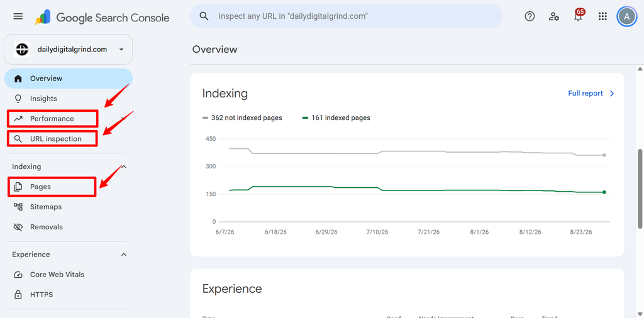Click the Overview page title

[x=215, y=50]
